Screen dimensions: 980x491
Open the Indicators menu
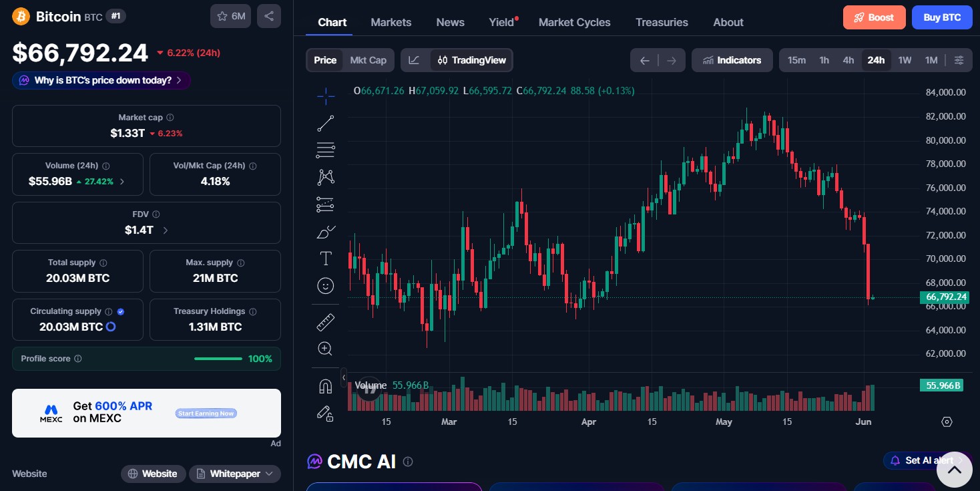(732, 60)
